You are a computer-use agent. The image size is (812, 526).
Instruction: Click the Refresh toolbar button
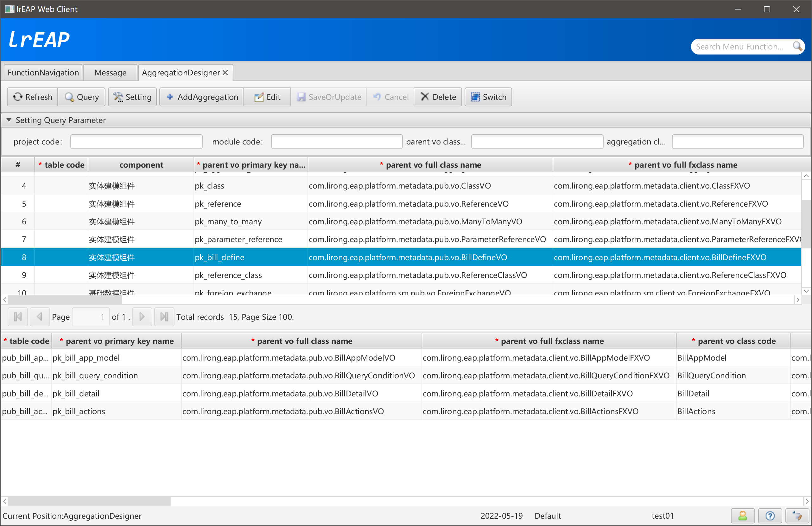[x=32, y=97]
